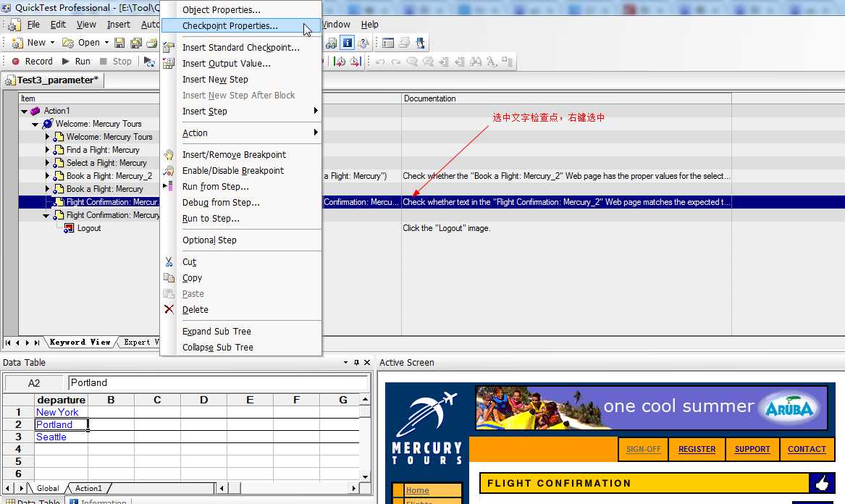Click the SIGN-OFF link in Active Screen
The image size is (845, 504).
coord(644,449)
